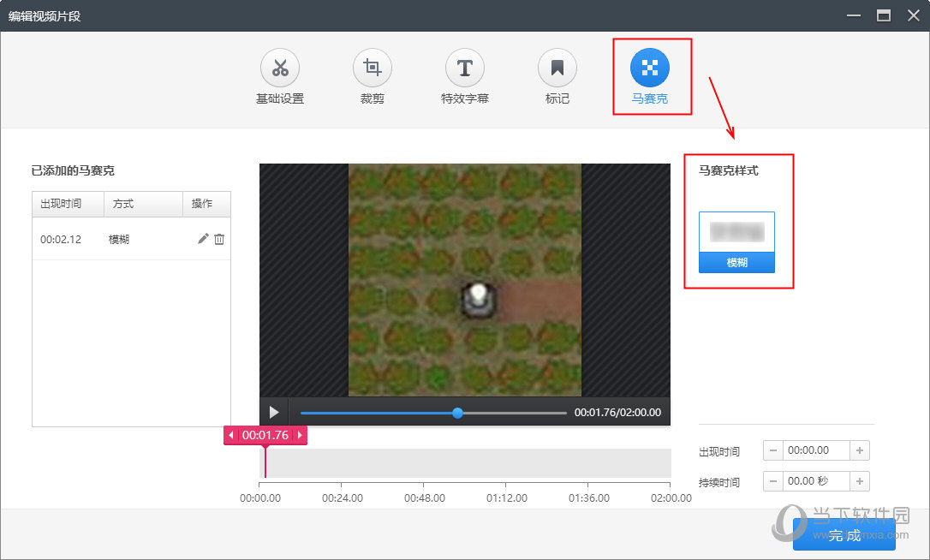Screen dimensions: 930x560
Task: Delete the 模糊 mosaic via trash icon
Action: (219, 239)
